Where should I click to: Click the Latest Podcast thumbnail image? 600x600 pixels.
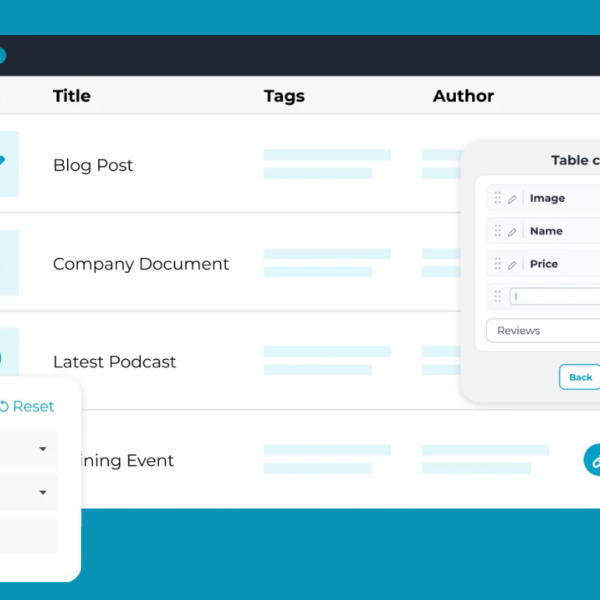pyautogui.click(x=9, y=352)
